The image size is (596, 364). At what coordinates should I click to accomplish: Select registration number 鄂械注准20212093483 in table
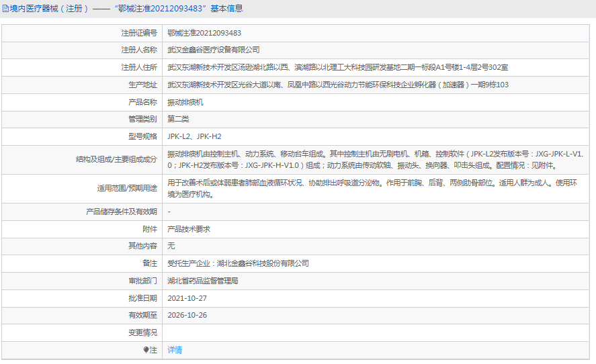pos(204,33)
